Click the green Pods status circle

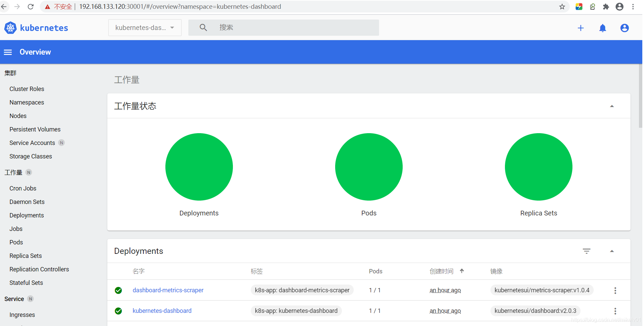point(369,167)
